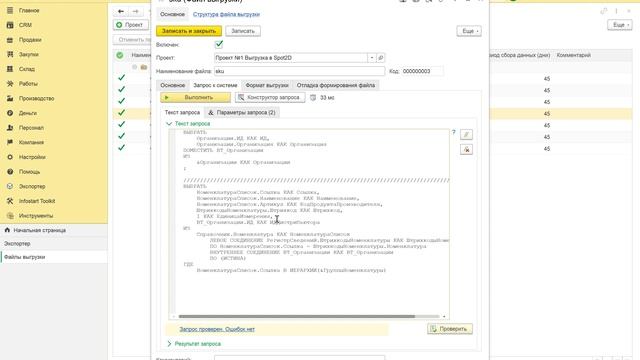Open the Склад section
Image resolution: width=640 pixels, height=360 pixels.
[x=27, y=69]
